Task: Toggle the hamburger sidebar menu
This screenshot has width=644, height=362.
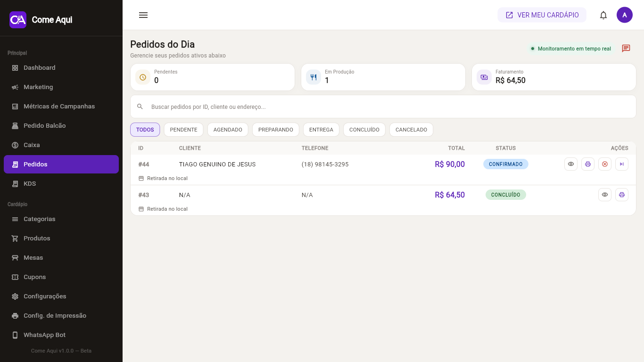Action: coord(143,15)
